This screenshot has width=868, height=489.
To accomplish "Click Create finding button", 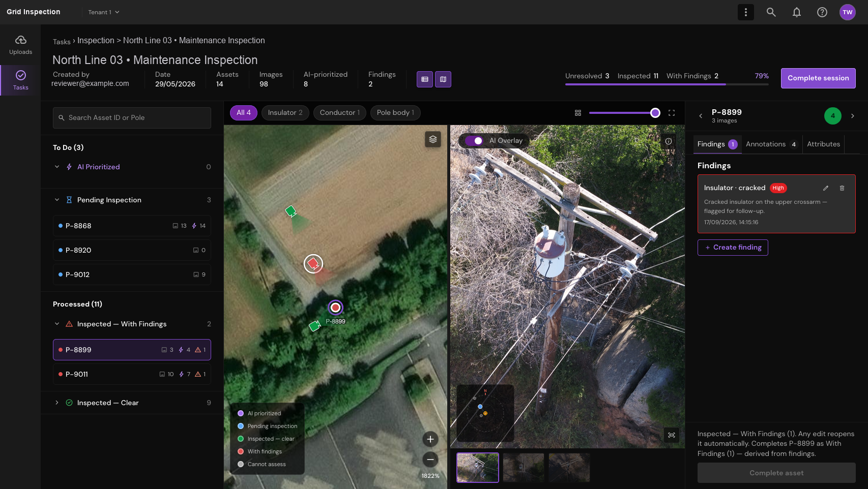I will (x=733, y=248).
